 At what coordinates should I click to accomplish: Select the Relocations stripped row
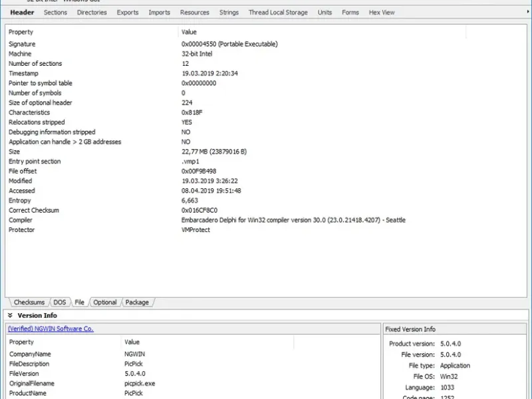(x=266, y=122)
